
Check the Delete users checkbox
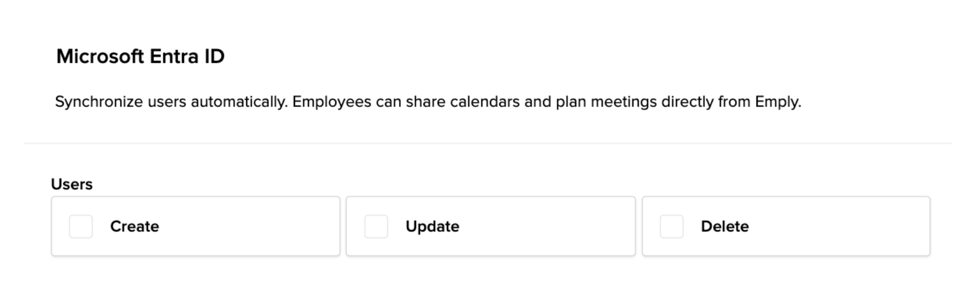(672, 226)
